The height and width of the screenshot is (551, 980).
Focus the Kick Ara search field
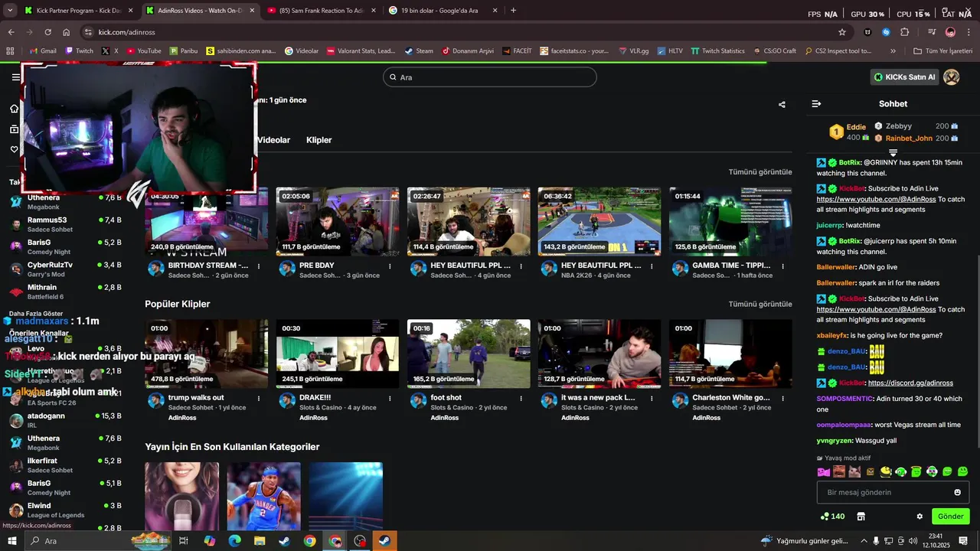click(x=490, y=77)
